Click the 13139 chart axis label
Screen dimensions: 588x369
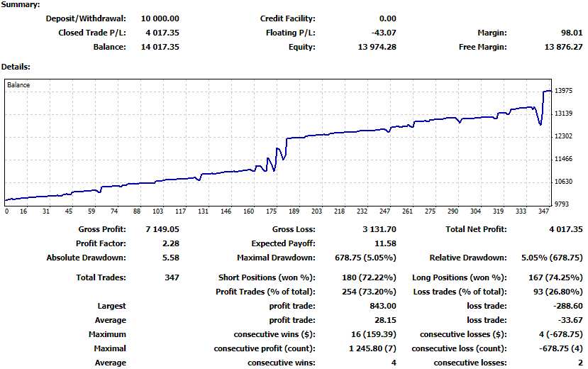tap(564, 114)
